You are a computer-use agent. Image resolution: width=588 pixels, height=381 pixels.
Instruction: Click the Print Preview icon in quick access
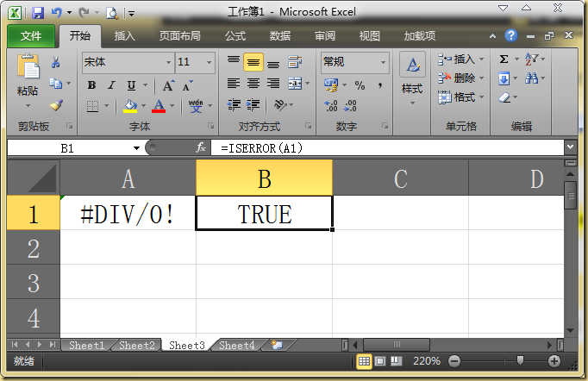click(x=112, y=13)
